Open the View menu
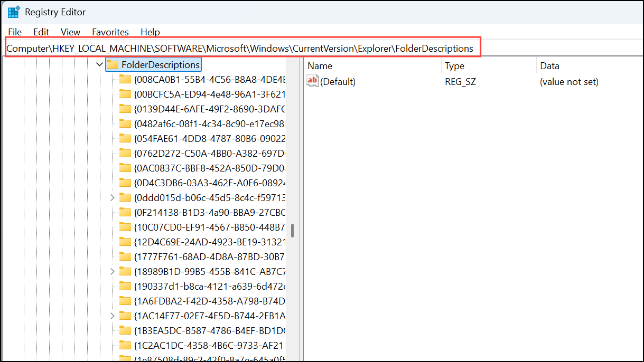The width and height of the screenshot is (644, 362). 70,32
